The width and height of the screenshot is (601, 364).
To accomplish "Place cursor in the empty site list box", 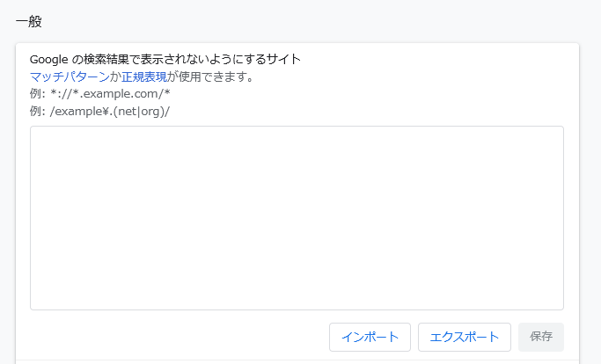I will click(297, 218).
